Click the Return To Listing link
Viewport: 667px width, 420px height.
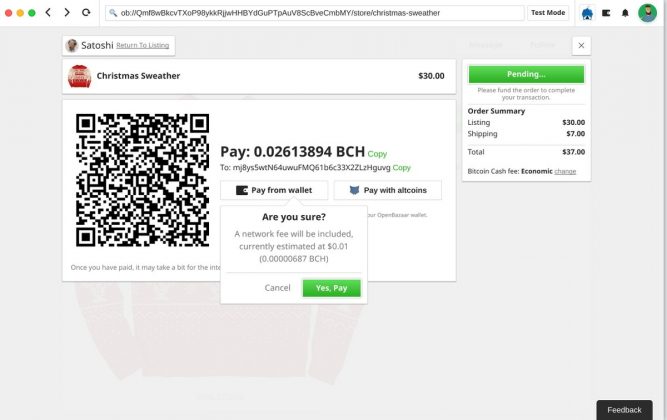pyautogui.click(x=143, y=46)
